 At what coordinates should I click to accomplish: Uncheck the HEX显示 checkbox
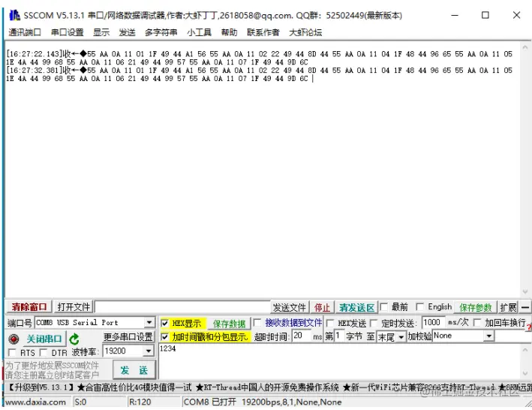(x=164, y=323)
